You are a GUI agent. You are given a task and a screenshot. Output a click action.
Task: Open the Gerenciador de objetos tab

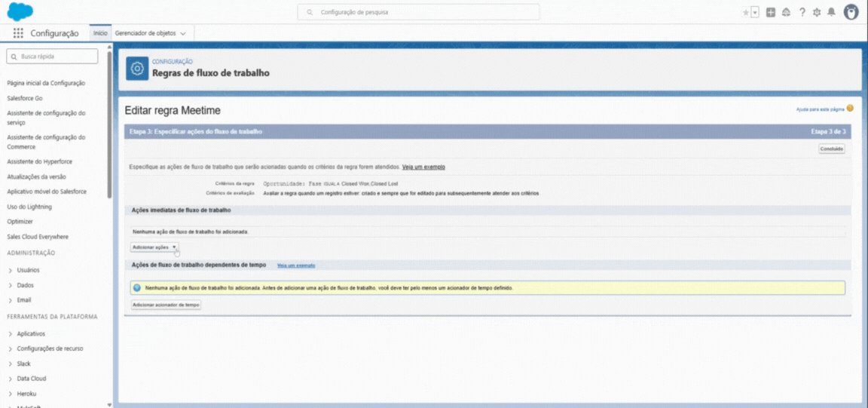[145, 33]
